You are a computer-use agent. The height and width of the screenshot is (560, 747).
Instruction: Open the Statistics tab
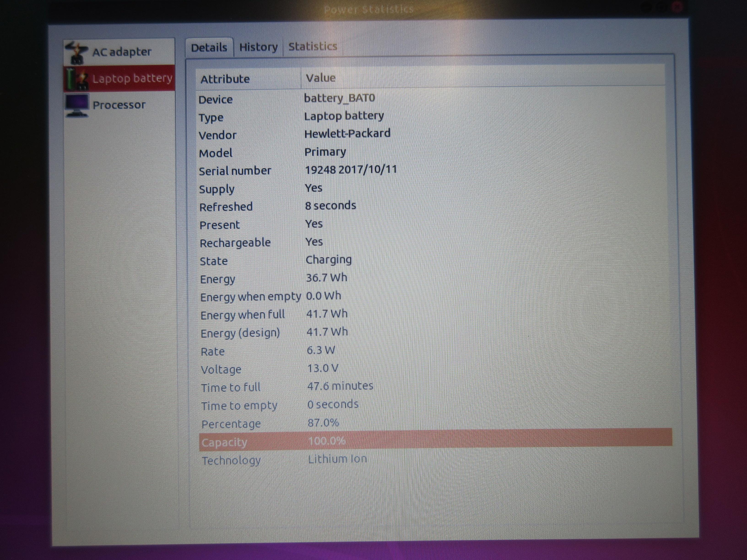(x=313, y=46)
